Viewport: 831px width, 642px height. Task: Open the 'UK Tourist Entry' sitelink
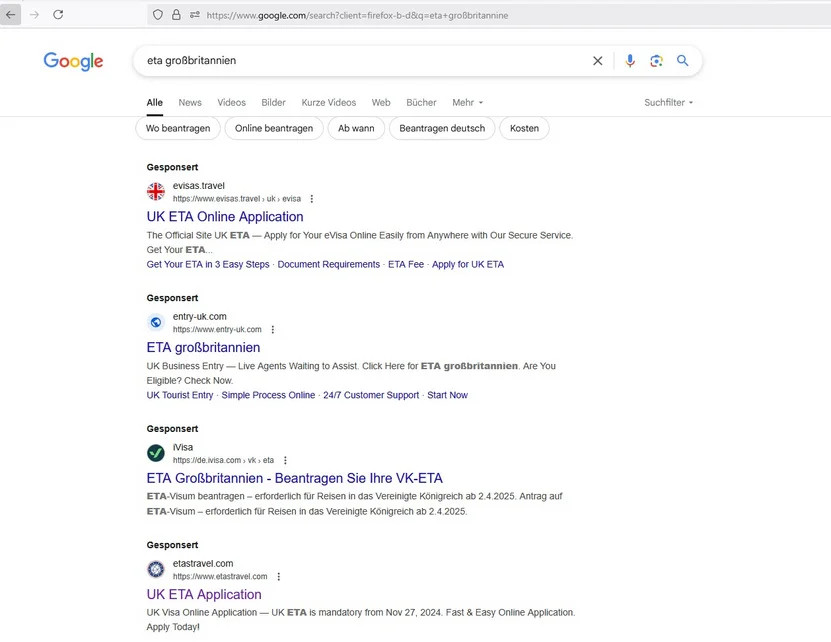click(180, 395)
